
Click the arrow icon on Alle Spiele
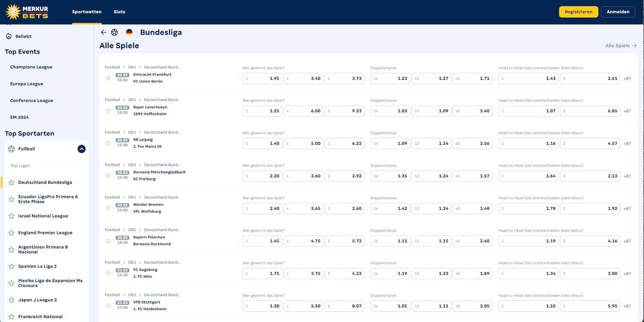click(636, 45)
